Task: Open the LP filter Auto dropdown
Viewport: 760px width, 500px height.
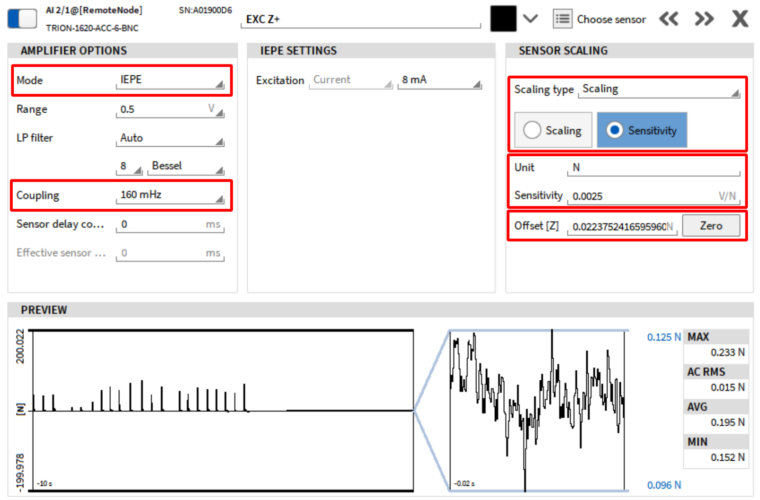Action: (x=170, y=138)
